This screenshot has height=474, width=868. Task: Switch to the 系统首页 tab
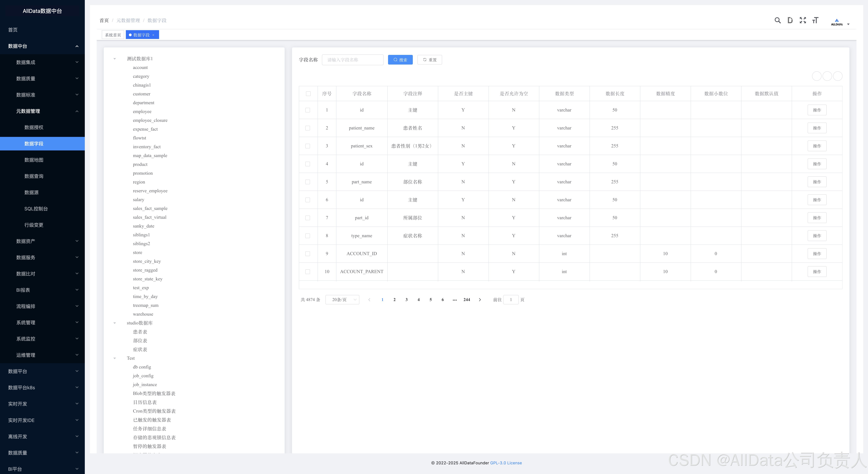click(113, 35)
